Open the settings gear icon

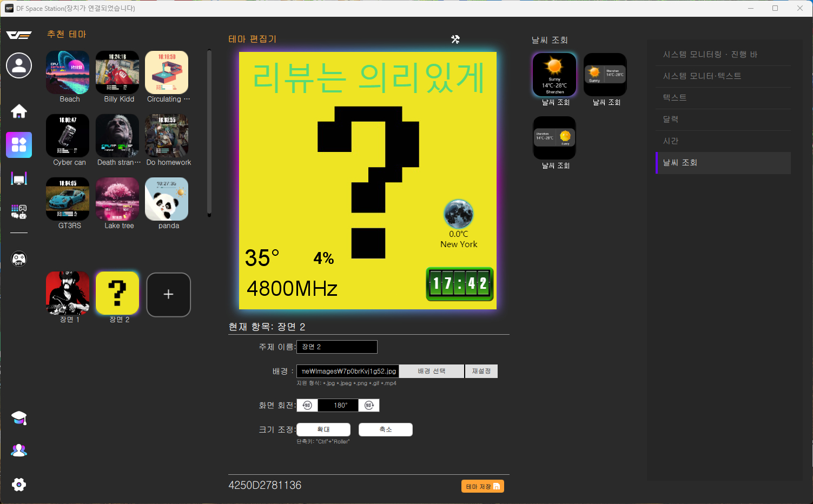pyautogui.click(x=19, y=485)
